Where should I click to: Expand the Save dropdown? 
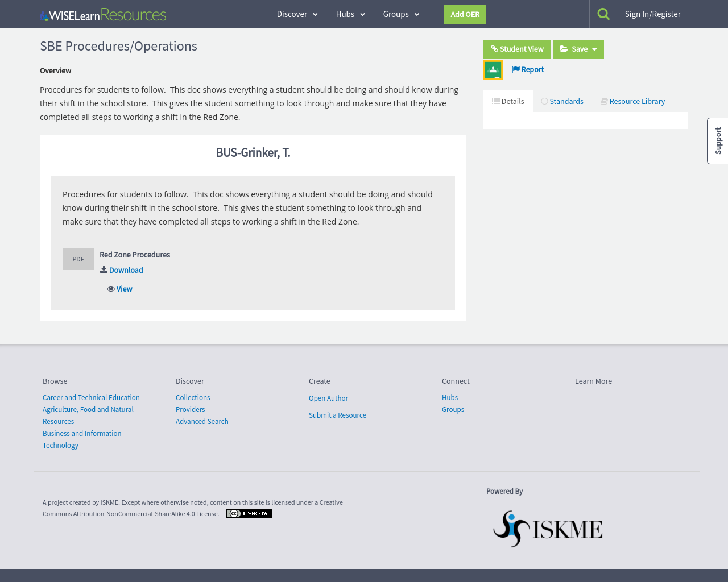pyautogui.click(x=578, y=49)
